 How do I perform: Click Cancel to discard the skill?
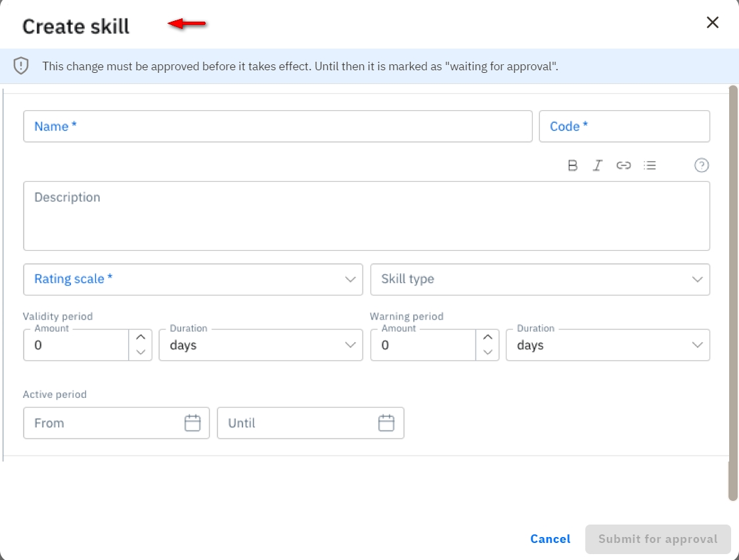coord(550,539)
